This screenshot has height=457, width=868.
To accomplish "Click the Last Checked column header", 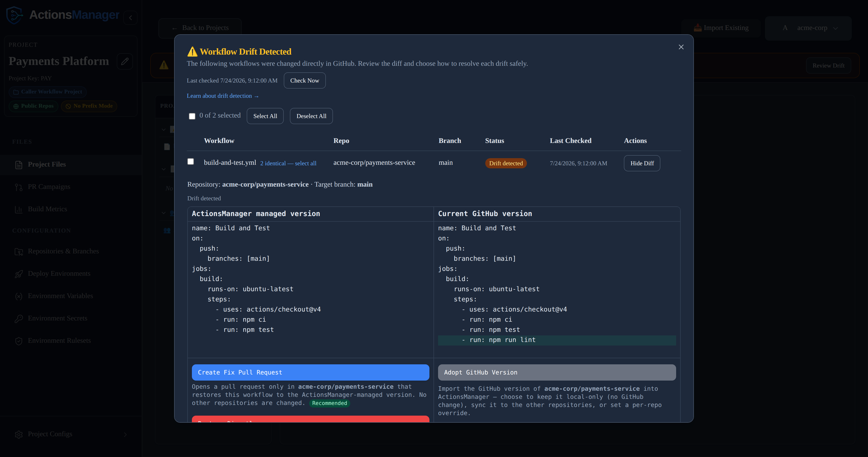I will (571, 141).
